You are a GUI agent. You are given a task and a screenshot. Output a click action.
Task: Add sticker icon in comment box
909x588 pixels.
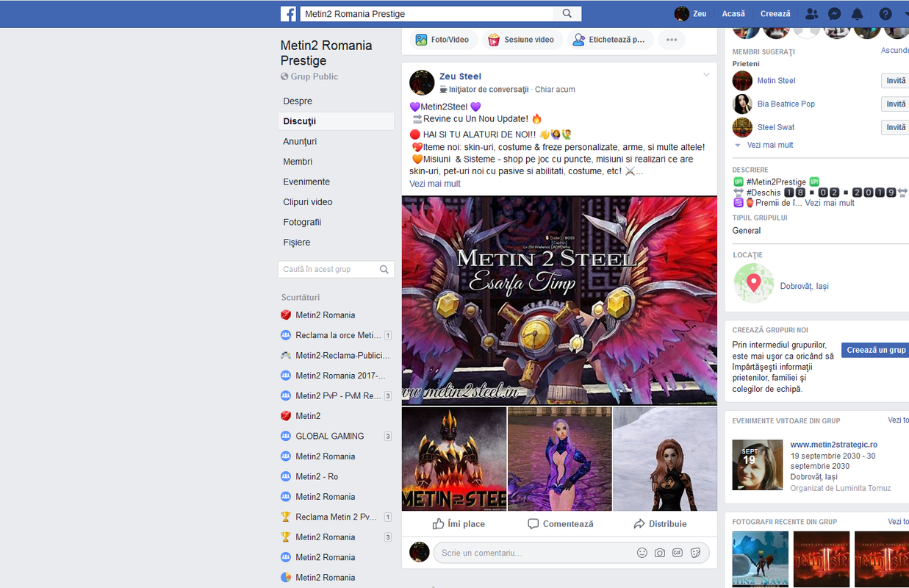(695, 553)
